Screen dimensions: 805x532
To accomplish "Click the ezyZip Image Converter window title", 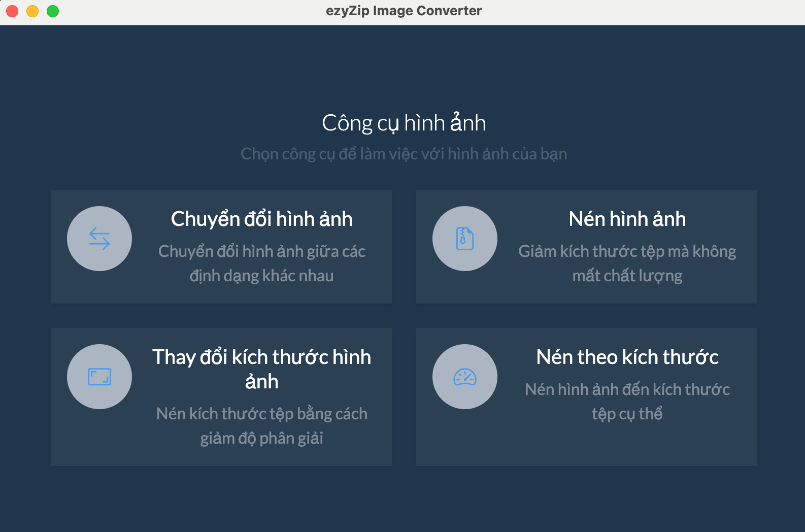I will 404,11.
